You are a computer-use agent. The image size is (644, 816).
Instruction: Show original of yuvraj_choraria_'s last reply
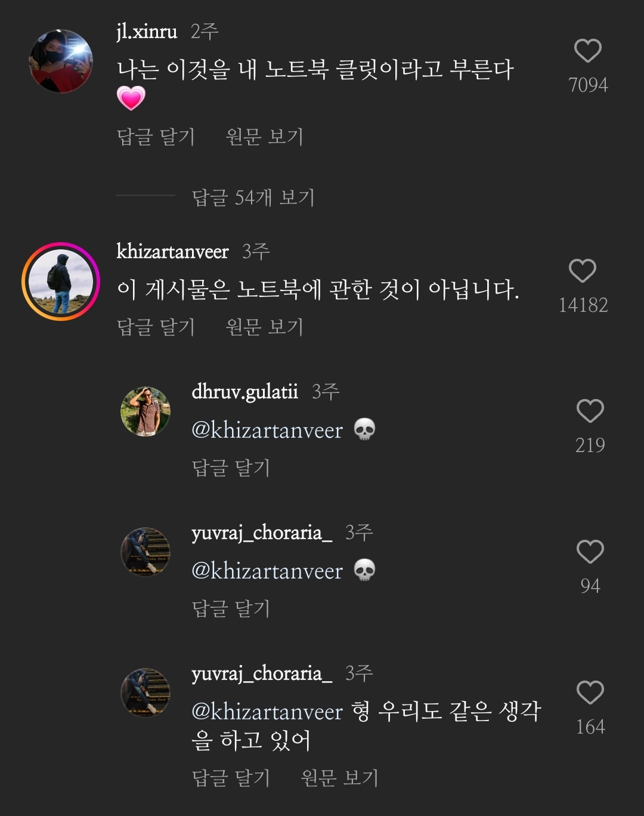pyautogui.click(x=339, y=778)
